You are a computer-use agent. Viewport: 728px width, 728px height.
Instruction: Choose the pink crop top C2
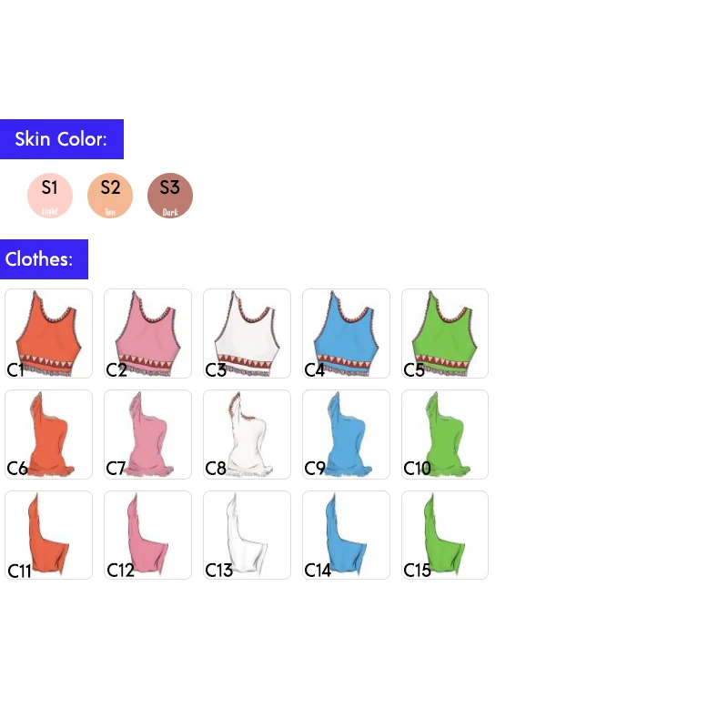tap(147, 333)
